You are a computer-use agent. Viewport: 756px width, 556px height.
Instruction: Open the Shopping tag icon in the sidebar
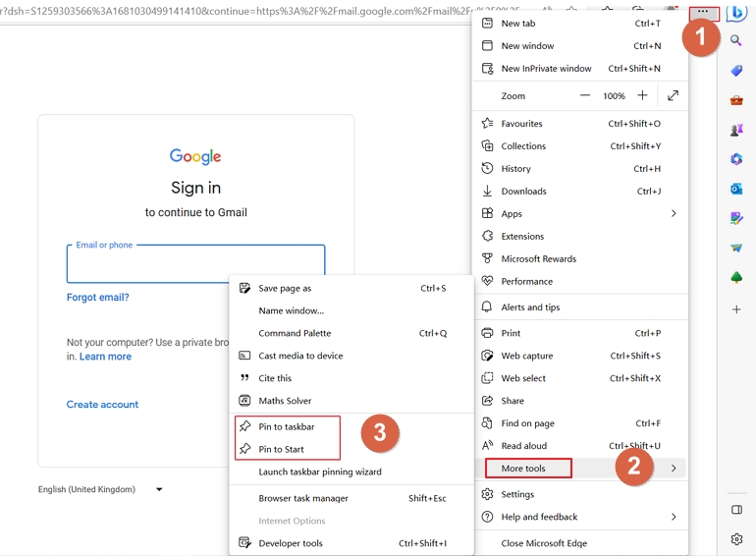[736, 71]
